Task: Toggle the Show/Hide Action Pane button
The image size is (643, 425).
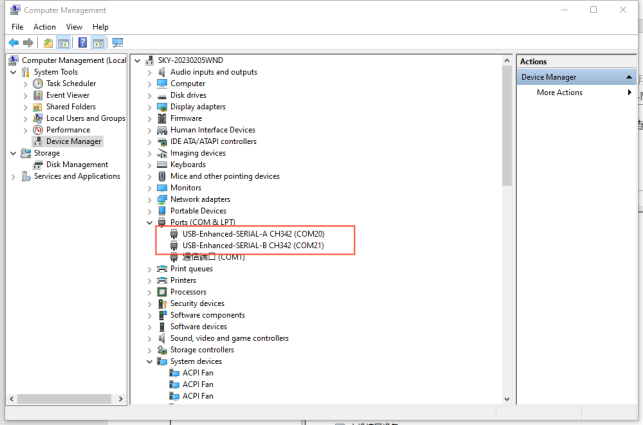Action: (99, 43)
